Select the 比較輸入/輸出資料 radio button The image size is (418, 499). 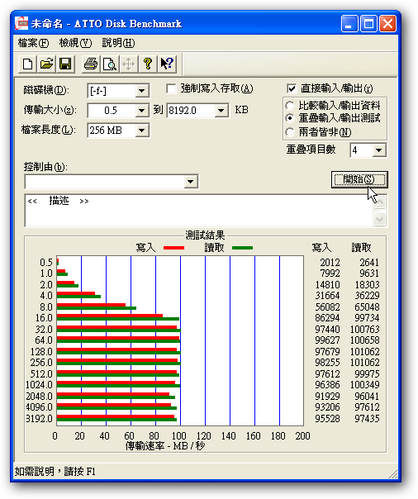click(x=290, y=106)
